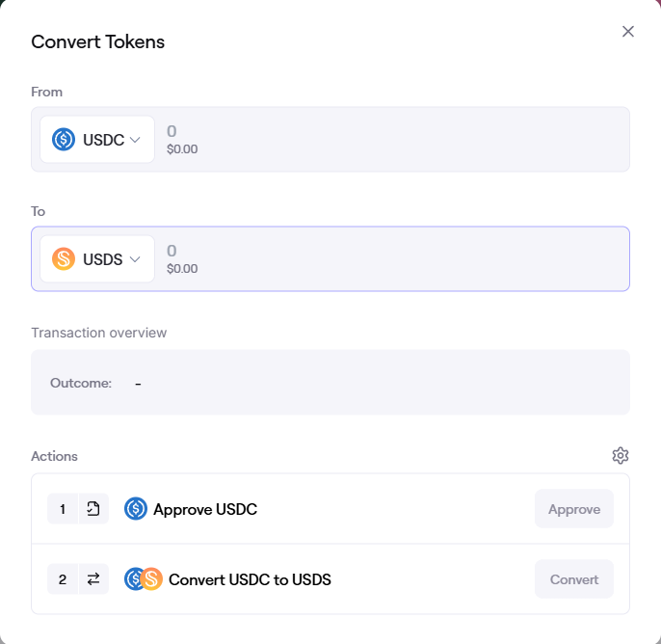Click the USDC logo beside Approve USDC
This screenshot has height=644, width=661.
pyautogui.click(x=136, y=509)
